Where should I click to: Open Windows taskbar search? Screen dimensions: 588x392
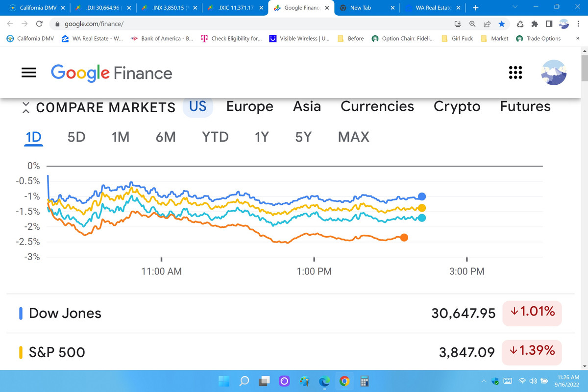click(244, 381)
